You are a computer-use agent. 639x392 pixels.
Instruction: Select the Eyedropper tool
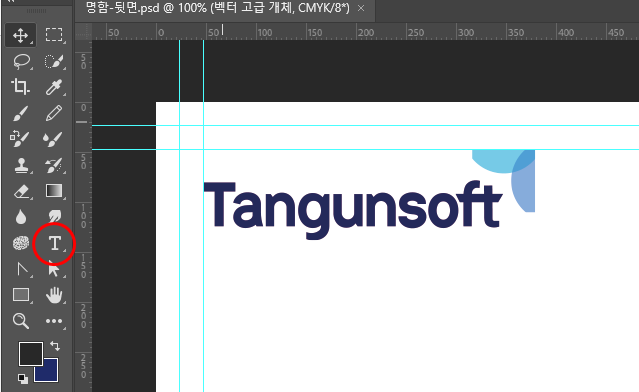click(x=54, y=87)
